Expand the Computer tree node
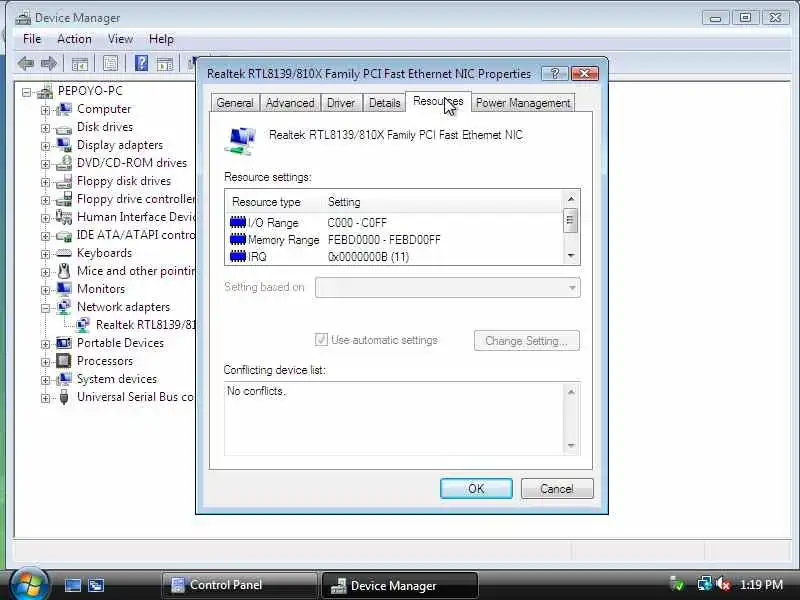This screenshot has height=600, width=800. click(45, 110)
